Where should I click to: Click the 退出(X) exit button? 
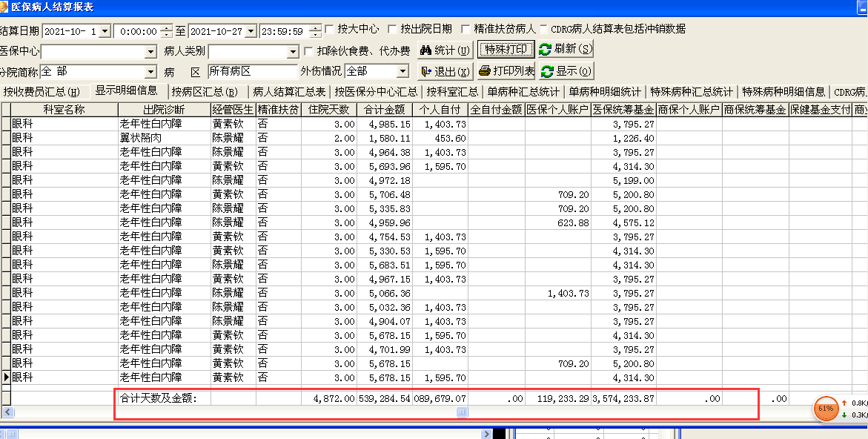click(x=445, y=71)
